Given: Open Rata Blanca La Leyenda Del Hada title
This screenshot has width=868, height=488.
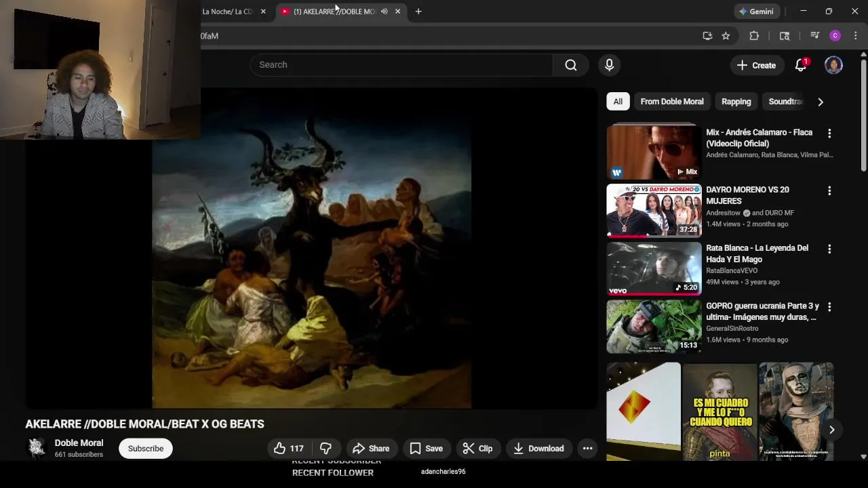Looking at the screenshot, I should (757, 253).
